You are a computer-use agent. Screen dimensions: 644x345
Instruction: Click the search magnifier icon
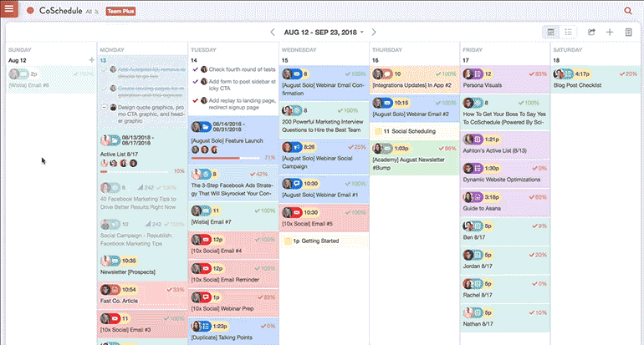628,11
